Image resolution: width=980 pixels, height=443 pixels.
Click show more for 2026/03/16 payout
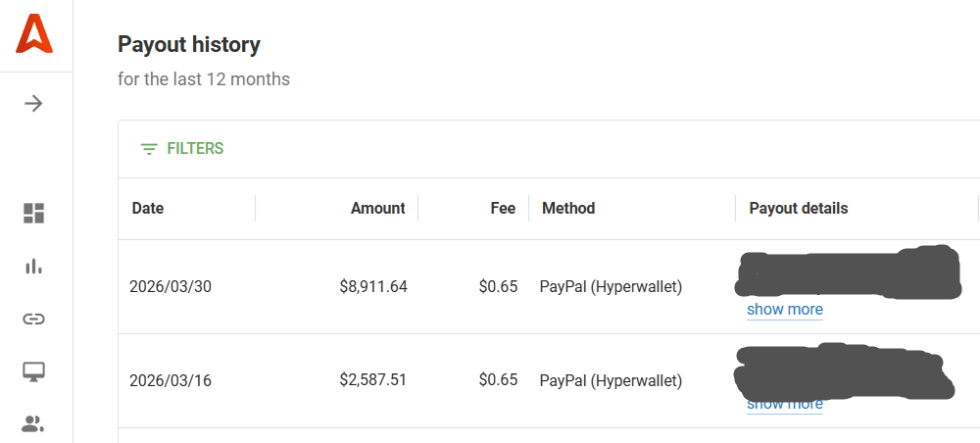pos(784,404)
